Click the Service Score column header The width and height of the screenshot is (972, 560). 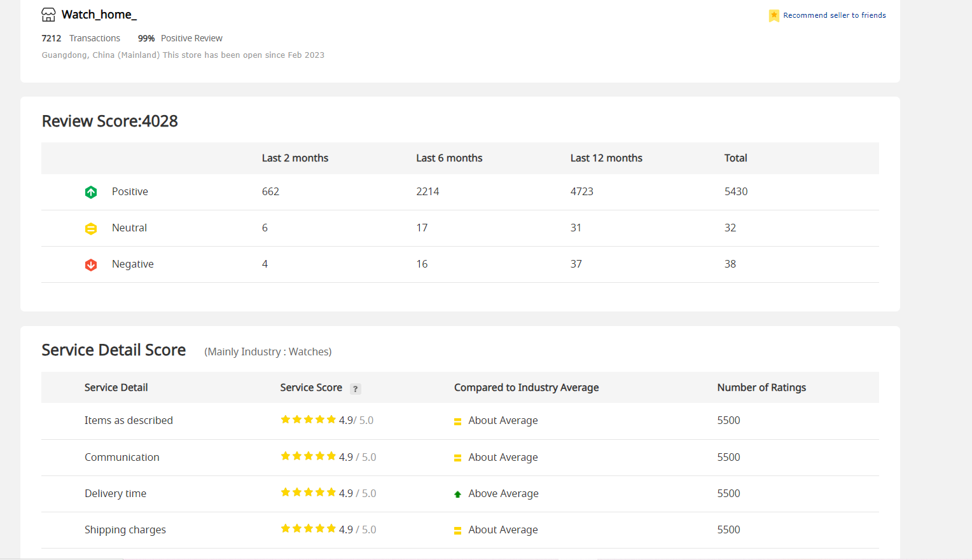tap(311, 388)
